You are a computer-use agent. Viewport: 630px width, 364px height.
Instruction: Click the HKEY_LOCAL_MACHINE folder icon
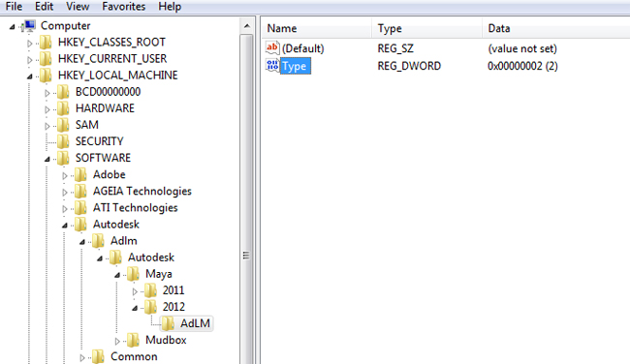46,76
